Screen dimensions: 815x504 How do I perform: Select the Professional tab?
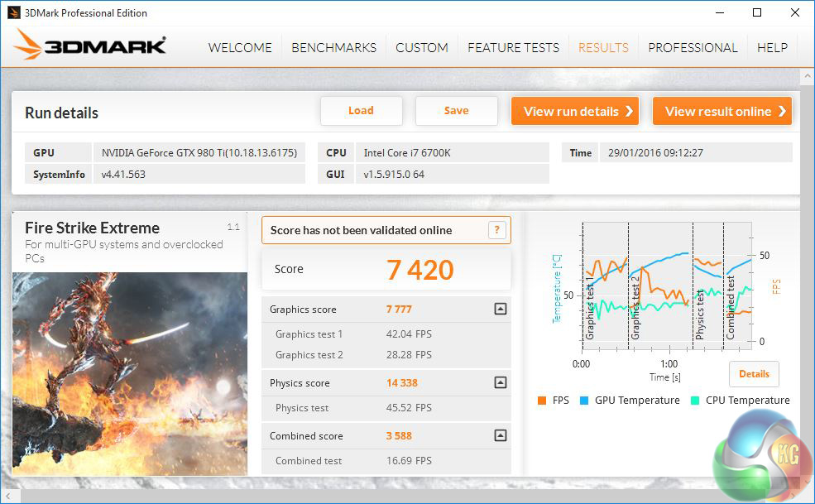(693, 47)
